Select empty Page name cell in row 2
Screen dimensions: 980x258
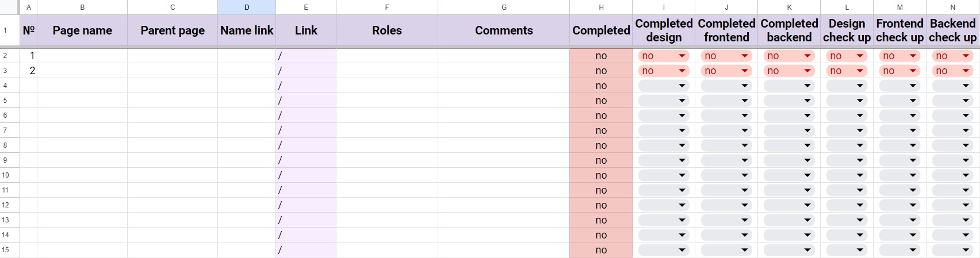[x=82, y=56]
